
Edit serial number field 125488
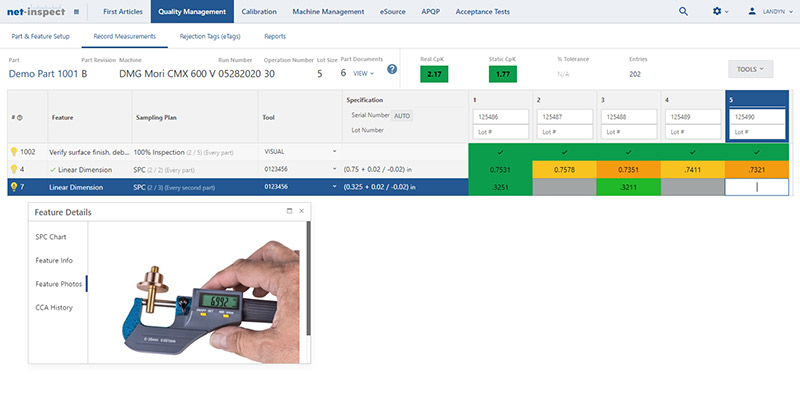(x=629, y=116)
